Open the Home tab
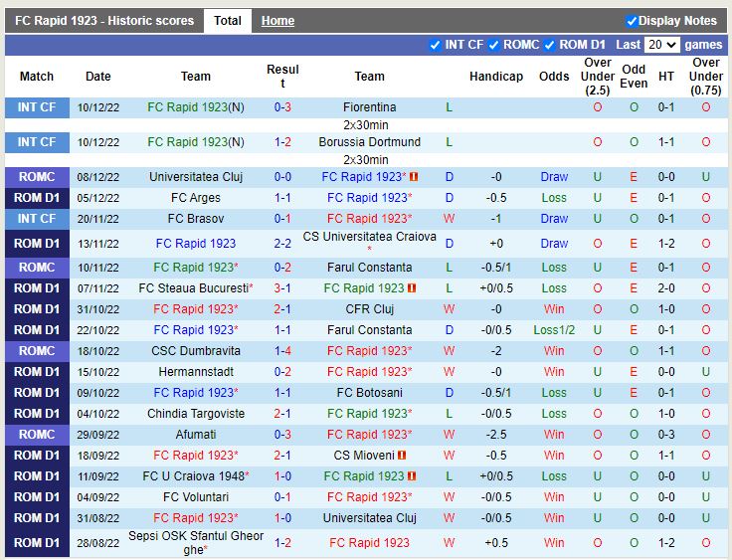Image resolution: width=732 pixels, height=560 pixels. [x=277, y=21]
